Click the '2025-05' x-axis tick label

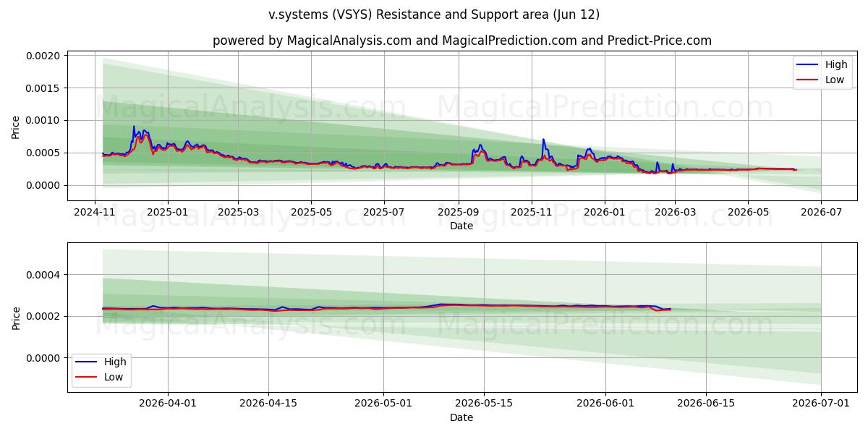(311, 212)
